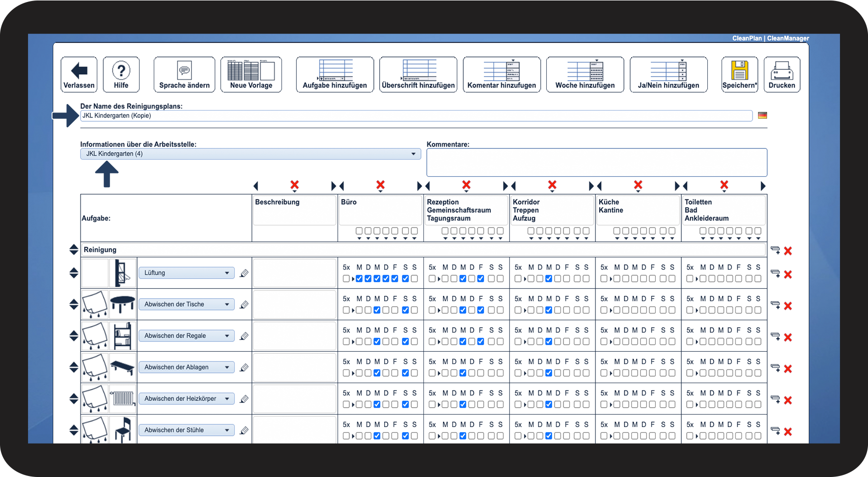Screen dimensions: 868x477
Task: Delete the Büro column with red X
Action: tap(380, 185)
